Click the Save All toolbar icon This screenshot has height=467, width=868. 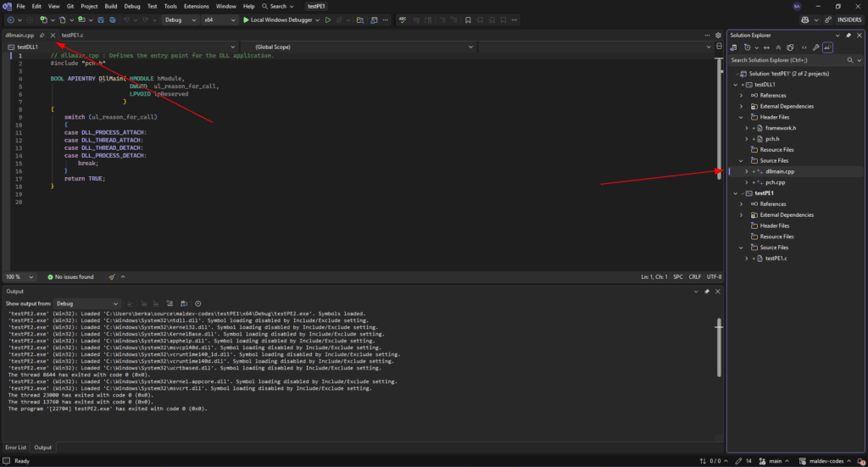(113, 19)
